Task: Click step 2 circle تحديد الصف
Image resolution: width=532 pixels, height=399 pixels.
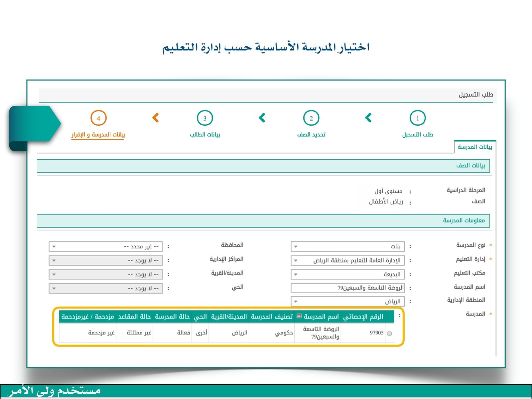Action: [x=311, y=118]
